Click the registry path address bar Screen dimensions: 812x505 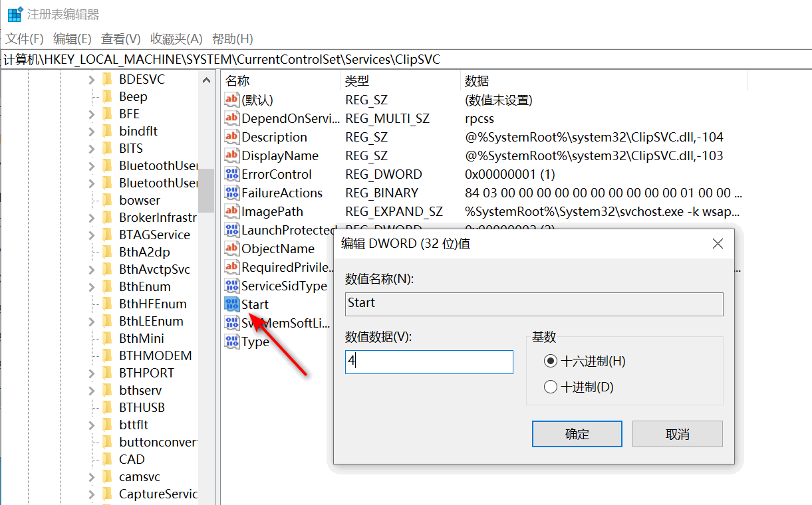click(x=406, y=60)
